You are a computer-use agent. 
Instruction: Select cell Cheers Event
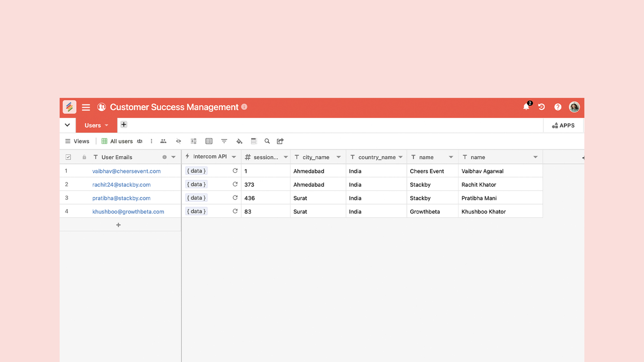432,171
